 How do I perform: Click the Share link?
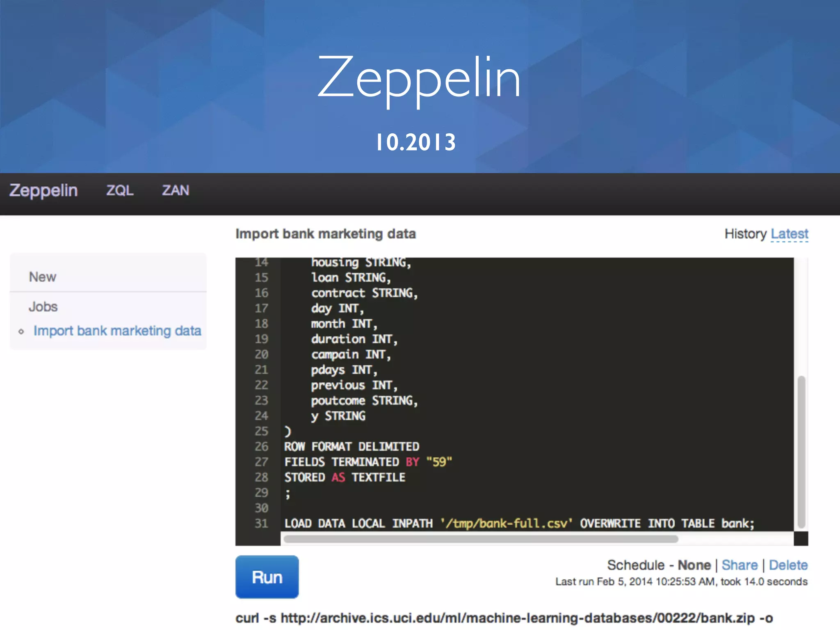click(740, 565)
